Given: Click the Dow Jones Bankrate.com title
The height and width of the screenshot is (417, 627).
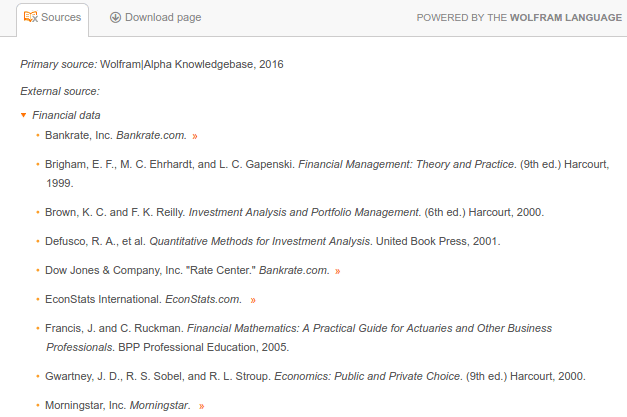Looking at the screenshot, I should [294, 270].
